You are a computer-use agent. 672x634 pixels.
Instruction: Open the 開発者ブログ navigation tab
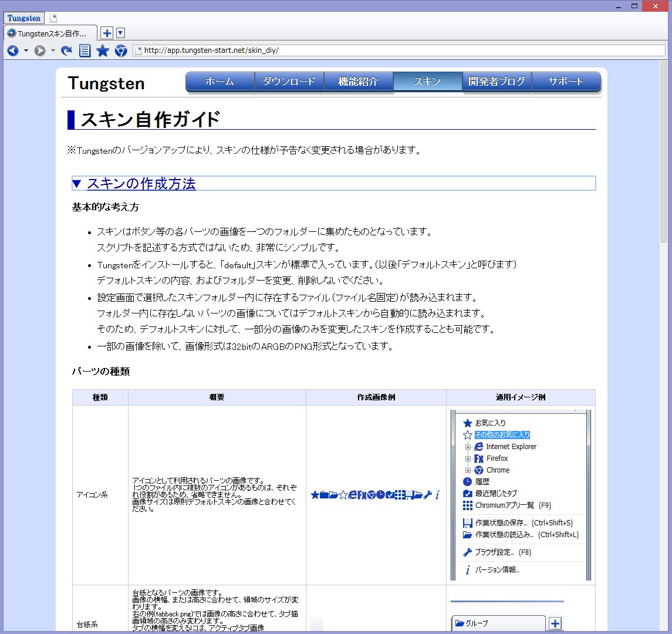click(x=497, y=82)
